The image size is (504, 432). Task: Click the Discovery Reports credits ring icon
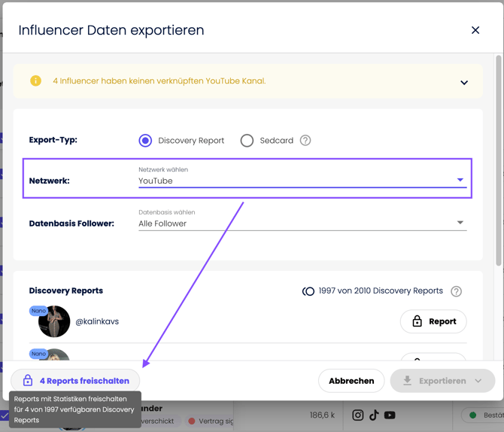coord(308,291)
